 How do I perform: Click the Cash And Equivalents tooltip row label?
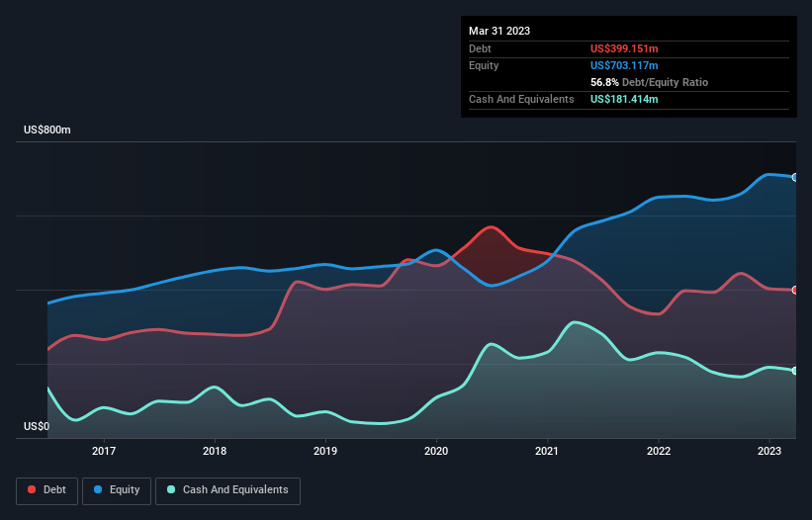point(521,99)
